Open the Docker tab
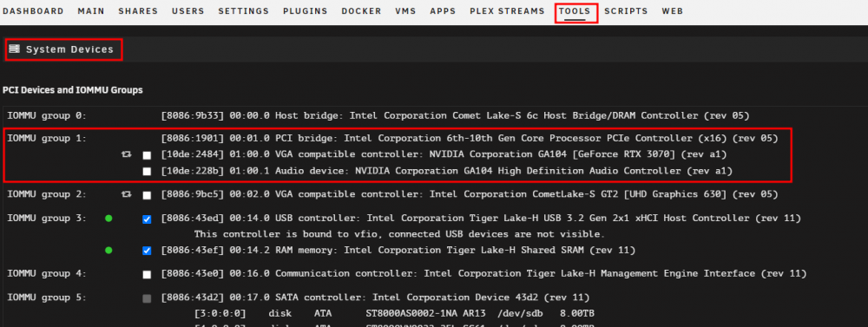This screenshot has width=868, height=327. click(x=361, y=11)
